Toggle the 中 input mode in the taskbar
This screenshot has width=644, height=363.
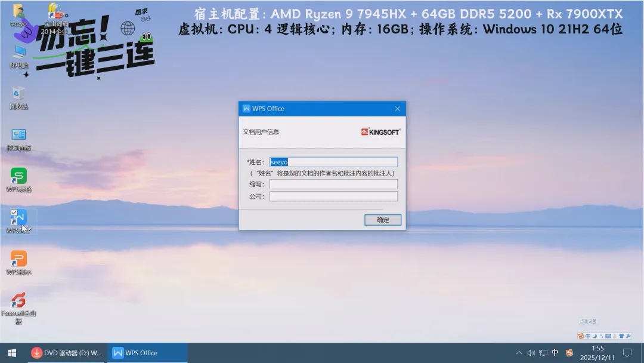[555, 353]
